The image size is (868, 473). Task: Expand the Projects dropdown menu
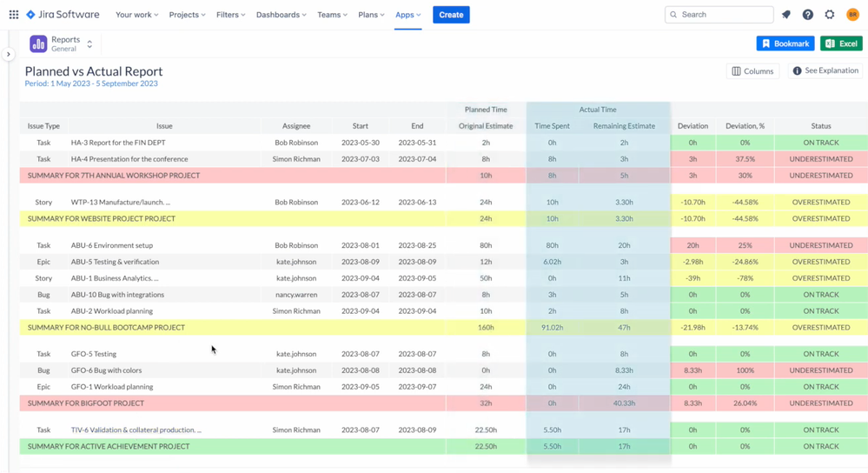click(187, 15)
